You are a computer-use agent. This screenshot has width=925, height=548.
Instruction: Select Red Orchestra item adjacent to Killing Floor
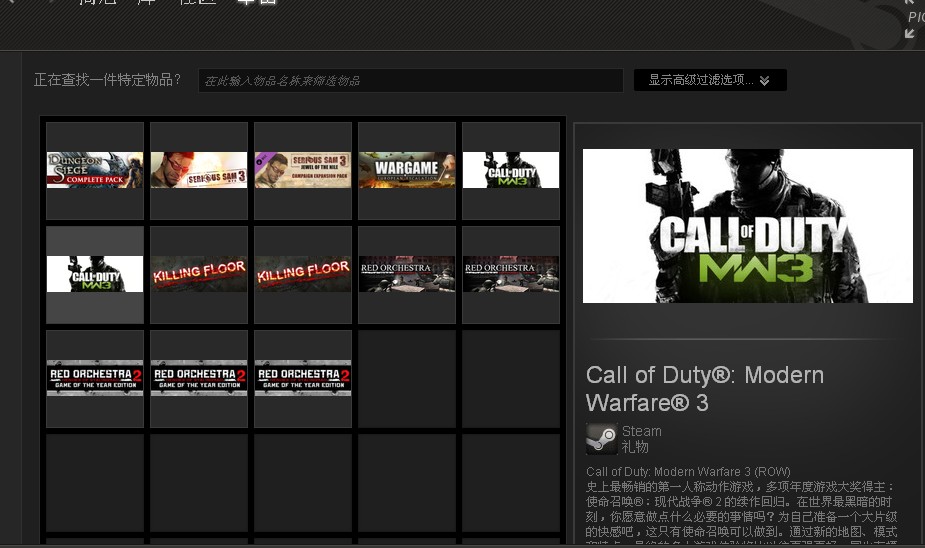407,274
